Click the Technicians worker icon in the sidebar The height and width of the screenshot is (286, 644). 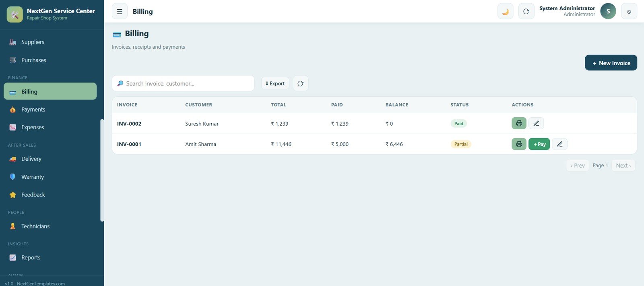point(13,226)
